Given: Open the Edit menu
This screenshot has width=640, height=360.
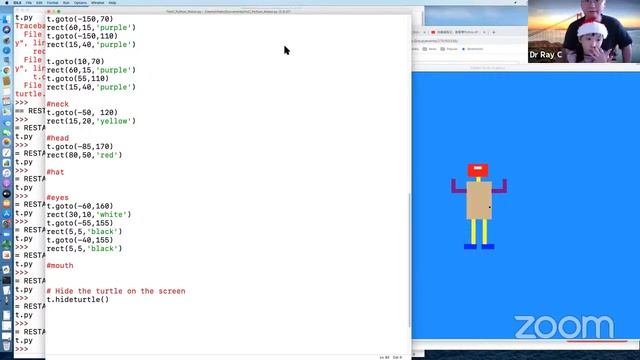Looking at the screenshot, I should 39,2.
